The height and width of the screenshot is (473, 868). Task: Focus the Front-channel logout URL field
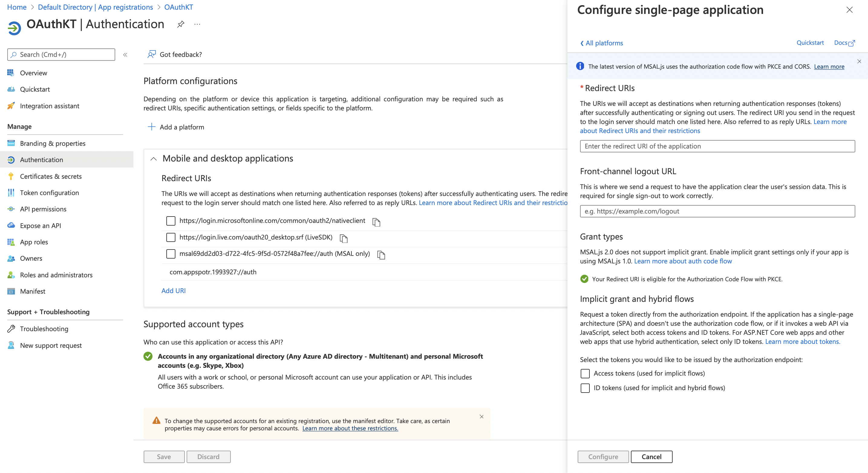pos(717,211)
